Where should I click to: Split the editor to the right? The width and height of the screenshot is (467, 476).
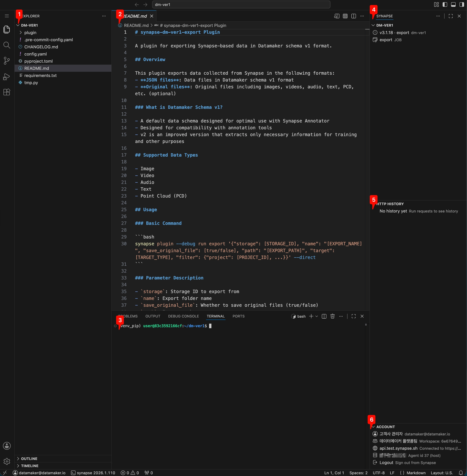tap(354, 16)
